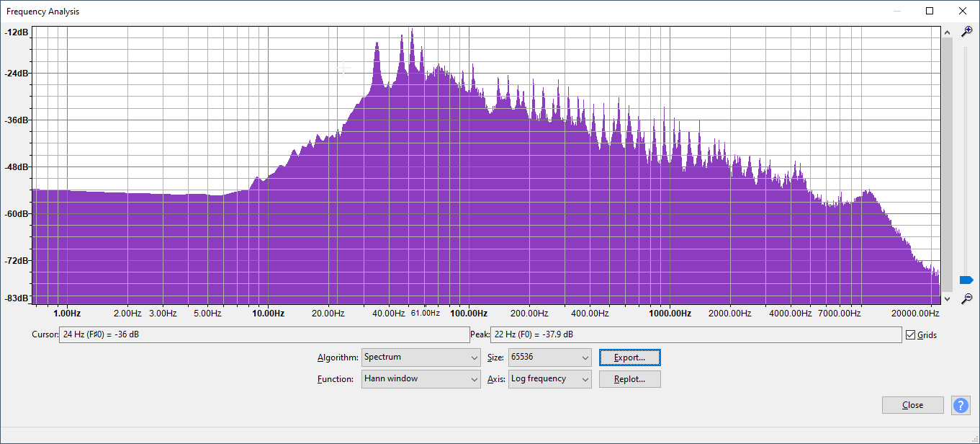Click the zoom out magnifier icon
Image resolution: width=980 pixels, height=444 pixels.
pyautogui.click(x=966, y=298)
